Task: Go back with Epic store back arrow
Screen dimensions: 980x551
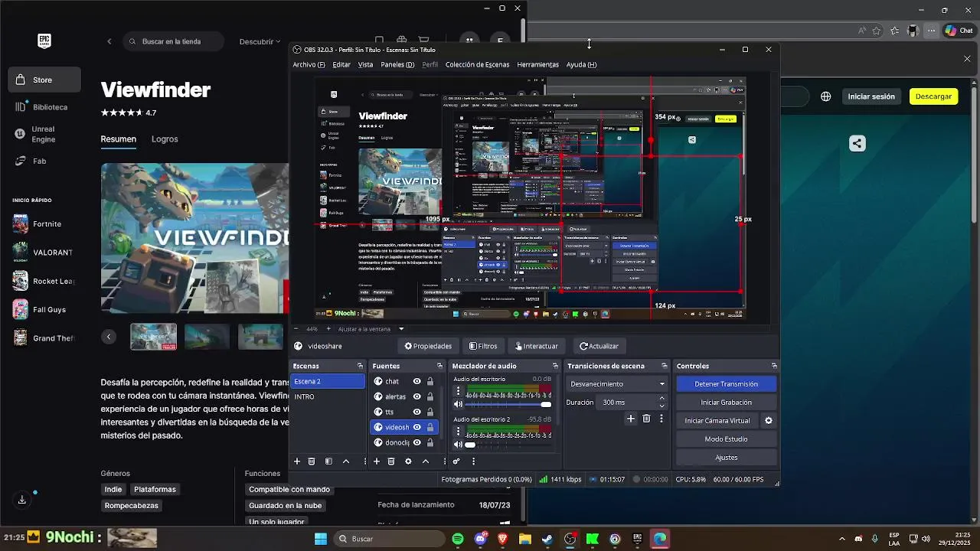Action: click(x=109, y=41)
